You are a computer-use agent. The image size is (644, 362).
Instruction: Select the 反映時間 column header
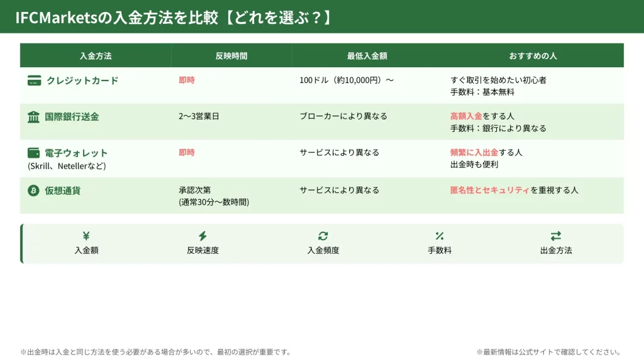(231, 56)
